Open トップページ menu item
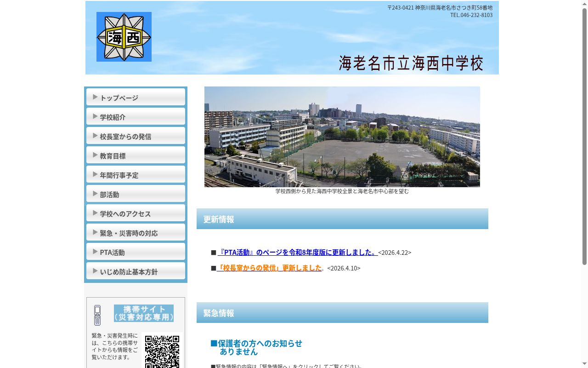Viewport: 588px width, 368px height. tap(136, 97)
